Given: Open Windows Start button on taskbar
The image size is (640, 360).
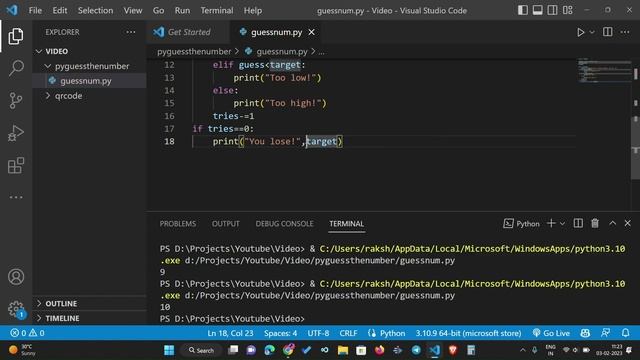Looking at the screenshot, I should [169, 350].
